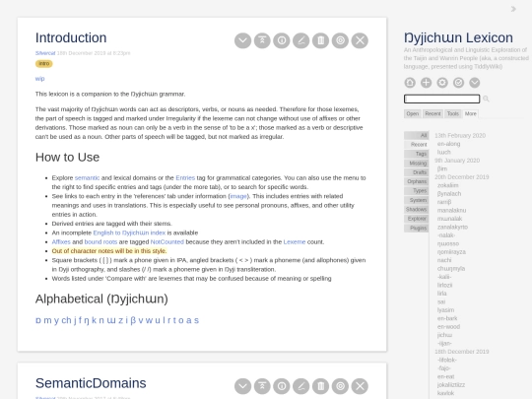Open the zanalakyrto entry in sidebar

tap(452, 227)
